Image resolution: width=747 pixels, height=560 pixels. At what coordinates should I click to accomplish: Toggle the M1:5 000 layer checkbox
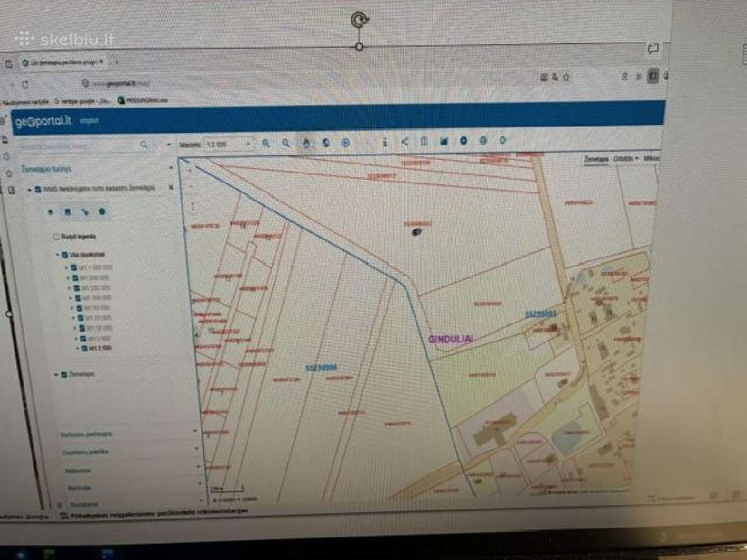(83, 338)
